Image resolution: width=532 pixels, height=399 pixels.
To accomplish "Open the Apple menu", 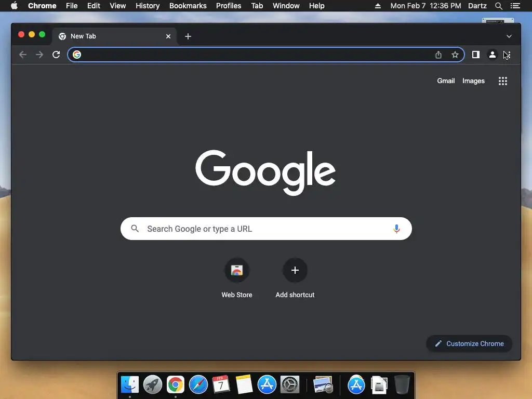I will [x=14, y=6].
